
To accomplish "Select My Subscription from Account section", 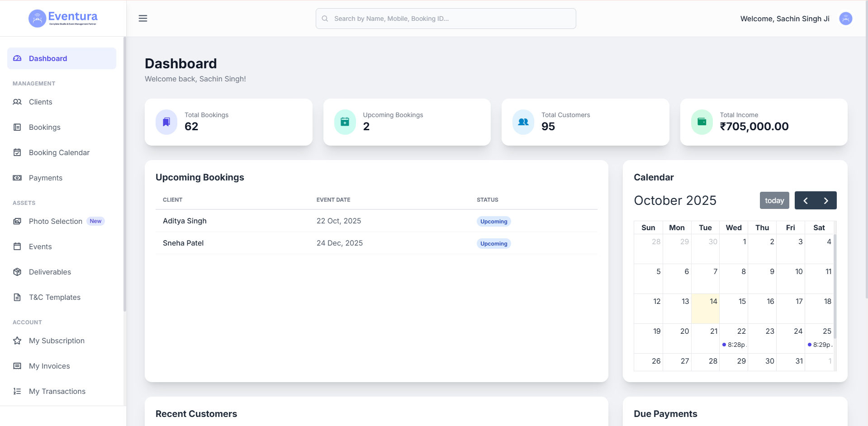I will [x=57, y=341].
